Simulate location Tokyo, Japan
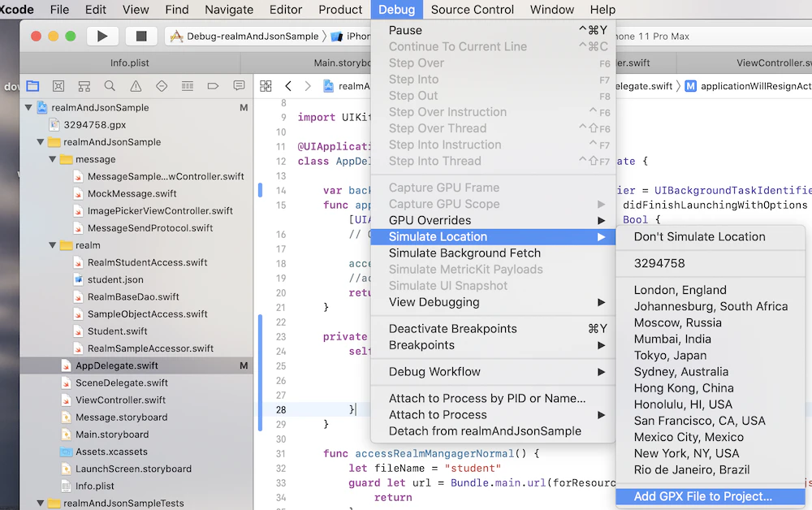 pos(710,356)
